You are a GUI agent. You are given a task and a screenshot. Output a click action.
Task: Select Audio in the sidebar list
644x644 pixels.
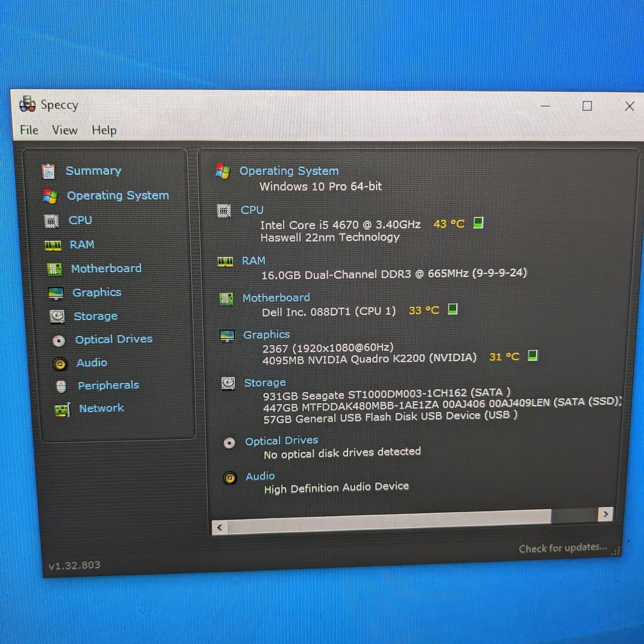(x=92, y=363)
